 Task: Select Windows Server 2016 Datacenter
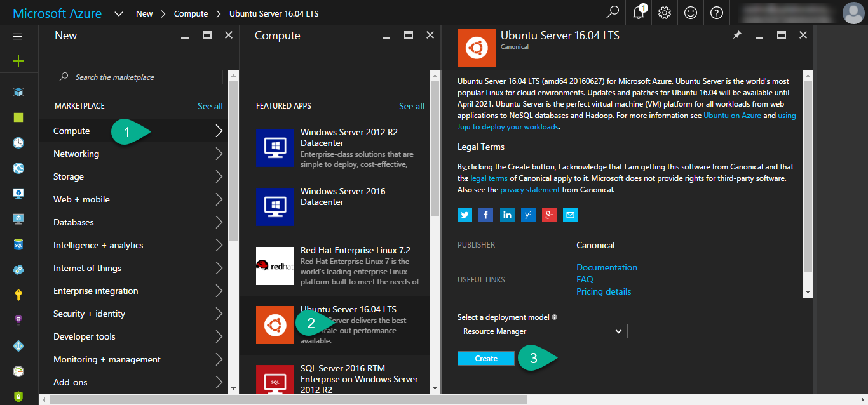click(339, 206)
